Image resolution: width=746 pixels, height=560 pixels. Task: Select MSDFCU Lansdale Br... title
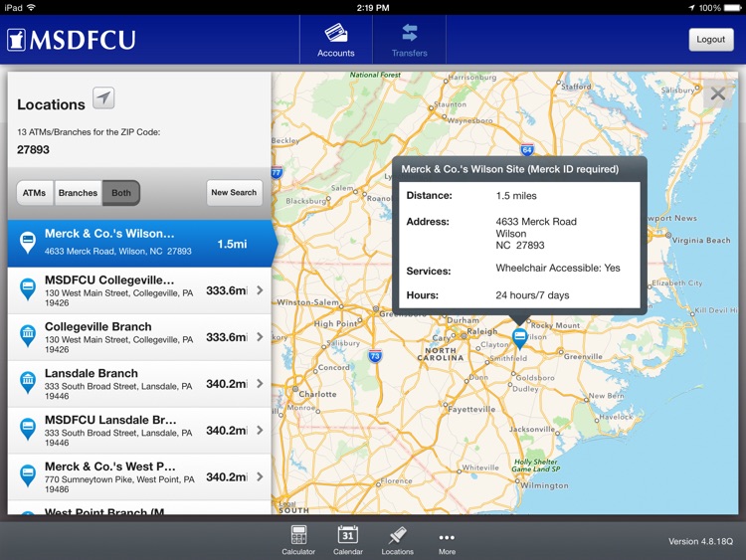(x=110, y=420)
